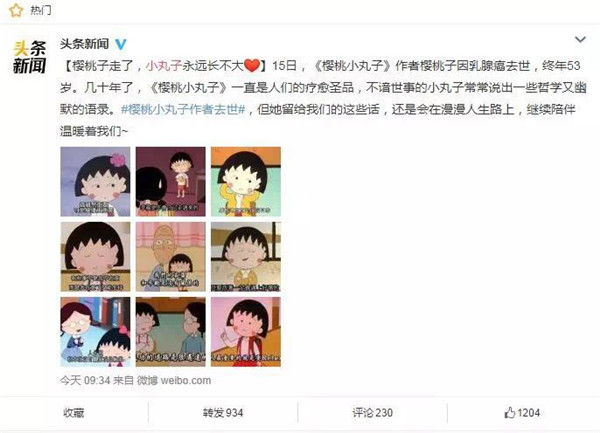Open thumbnail of Maruko in yellow jacket
Viewport: 600px width, 433px height.
(x=246, y=182)
